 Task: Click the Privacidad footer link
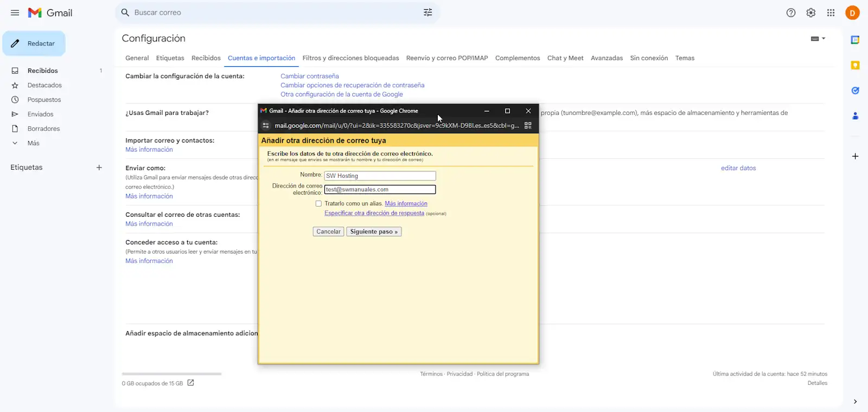(459, 374)
